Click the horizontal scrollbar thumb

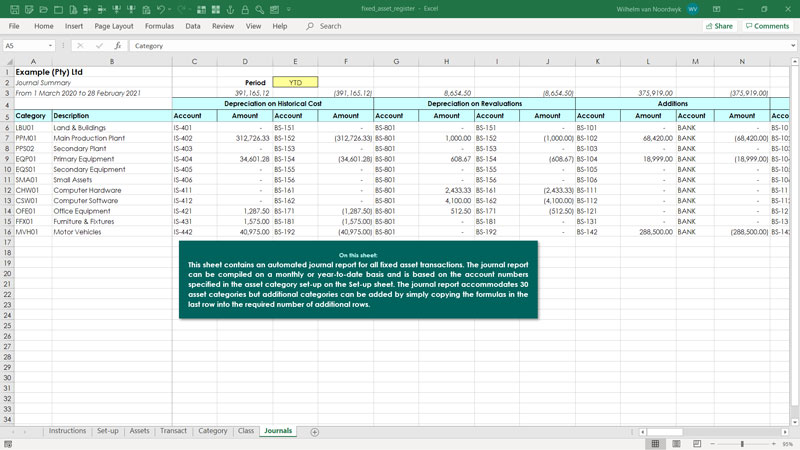[x=664, y=432]
